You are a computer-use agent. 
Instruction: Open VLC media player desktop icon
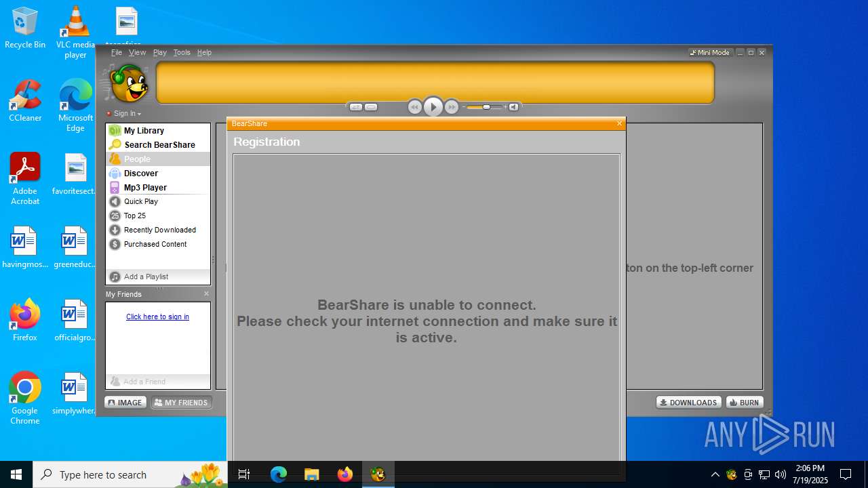[x=75, y=33]
